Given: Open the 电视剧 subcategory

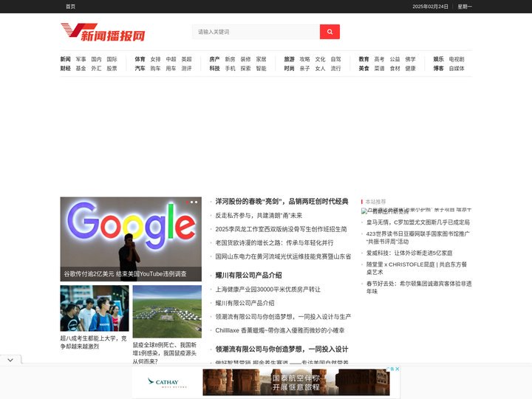Looking at the screenshot, I should (457, 59).
